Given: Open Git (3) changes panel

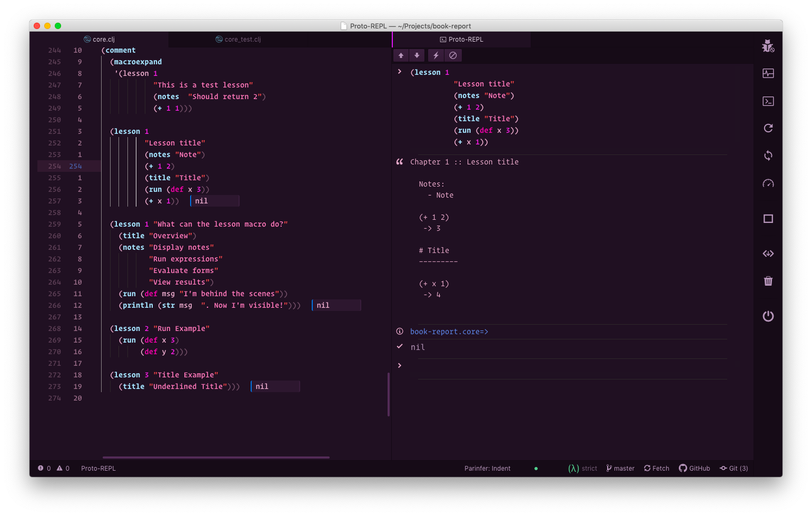Looking at the screenshot, I should coord(734,468).
